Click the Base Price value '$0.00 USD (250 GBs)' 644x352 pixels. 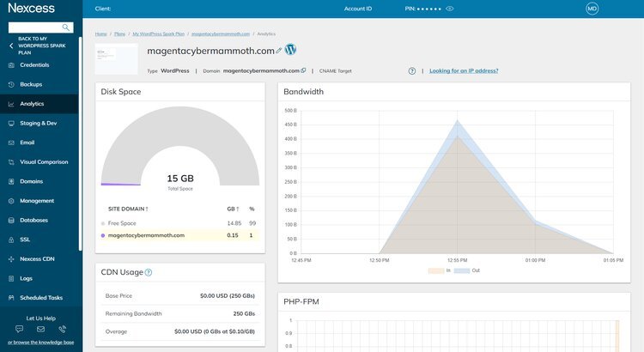[228, 295]
